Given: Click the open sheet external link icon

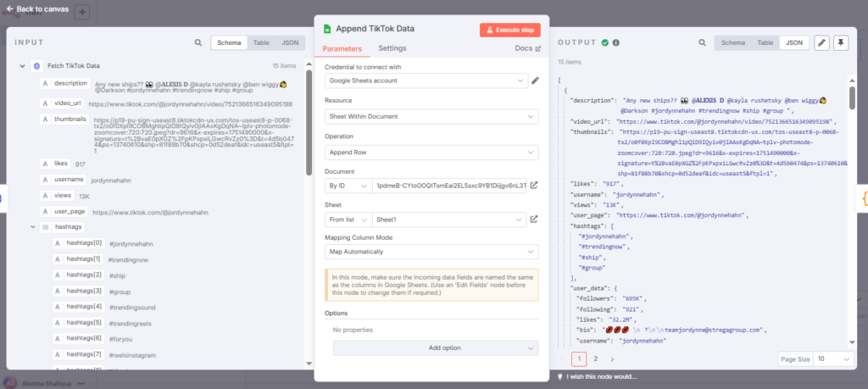Looking at the screenshot, I should pyautogui.click(x=534, y=220).
